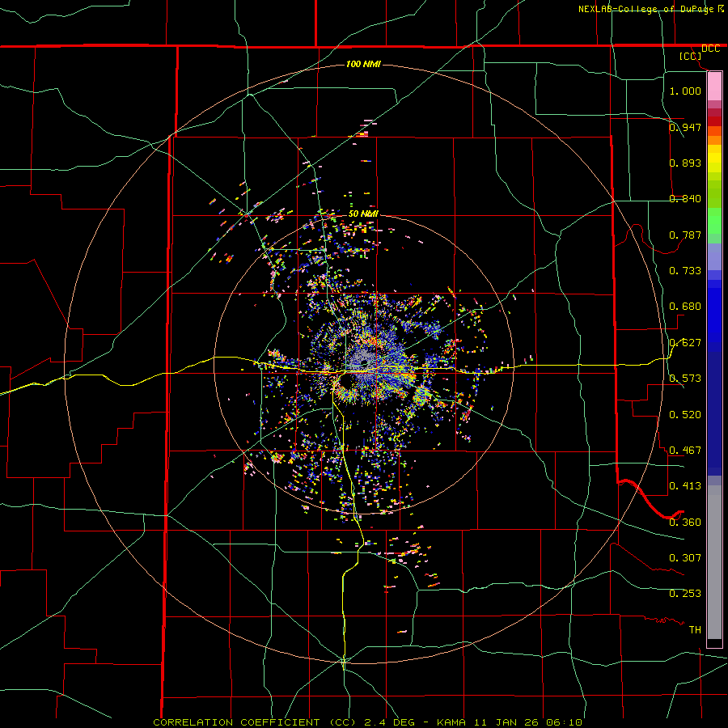Click the radar site center of the sweep
Image resolution: width=728 pixels, height=728 pixels.
363,362
